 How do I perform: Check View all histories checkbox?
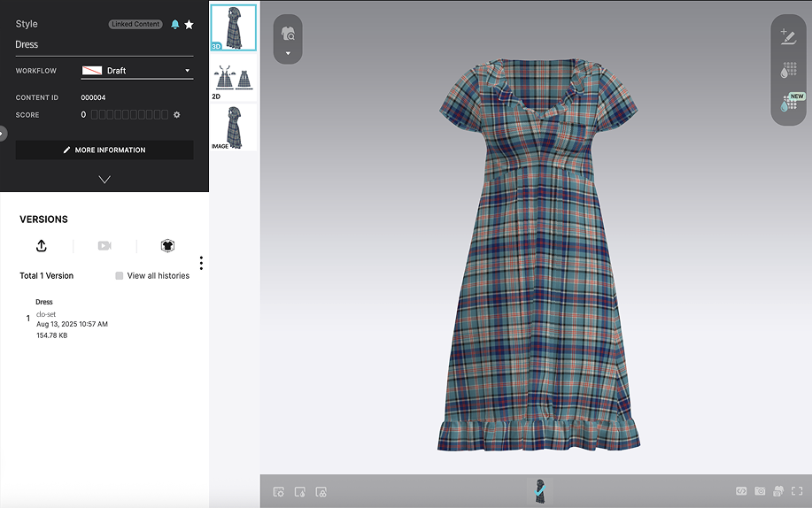(x=120, y=275)
